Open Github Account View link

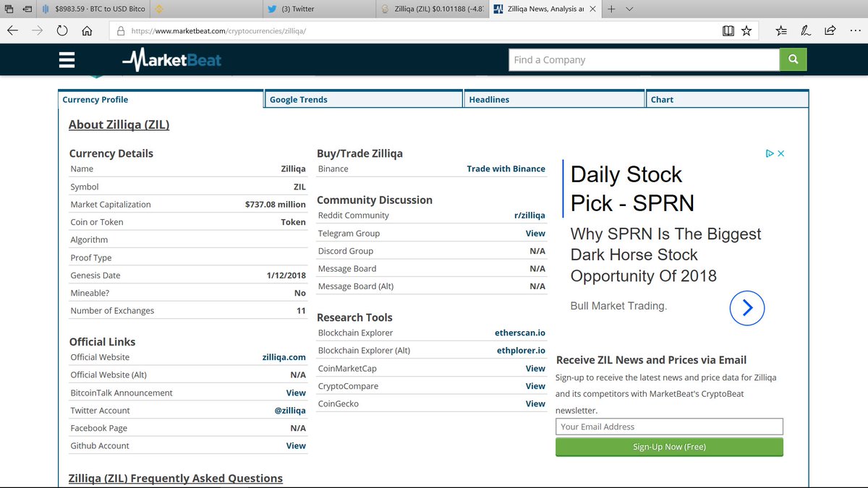pos(296,445)
